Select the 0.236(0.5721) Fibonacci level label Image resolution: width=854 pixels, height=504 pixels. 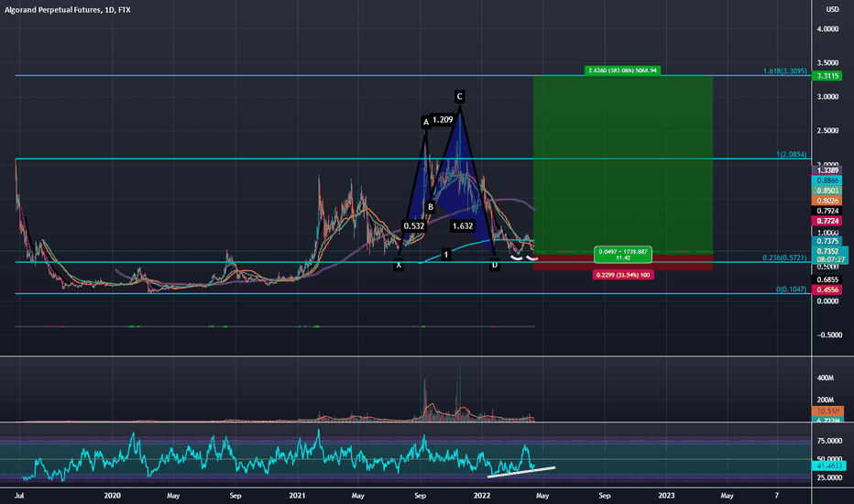point(784,257)
